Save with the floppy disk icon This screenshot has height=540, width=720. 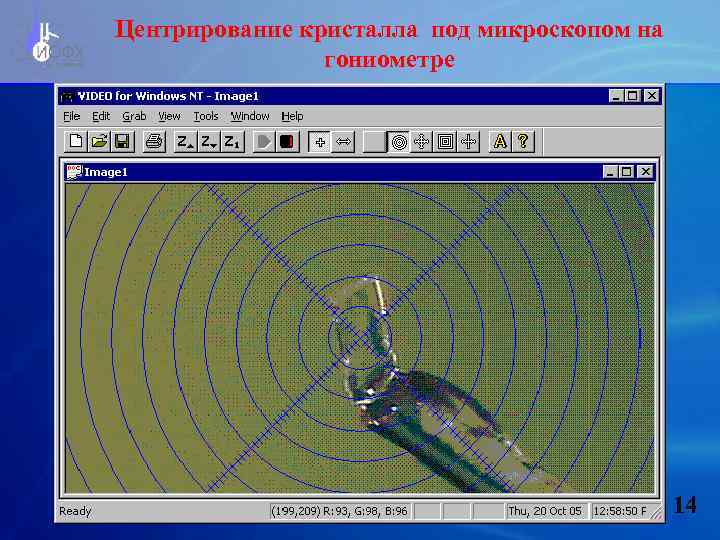123,141
